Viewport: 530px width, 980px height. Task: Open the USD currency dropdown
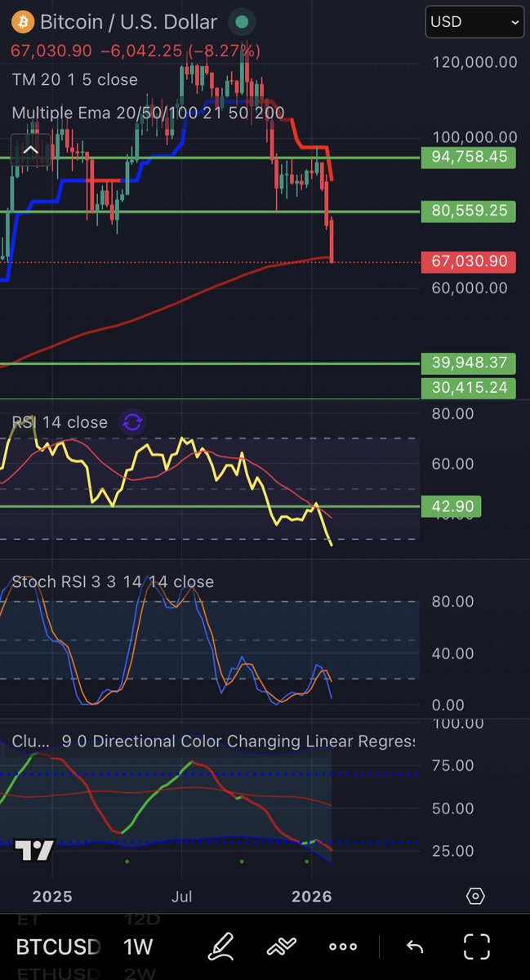[x=474, y=22]
